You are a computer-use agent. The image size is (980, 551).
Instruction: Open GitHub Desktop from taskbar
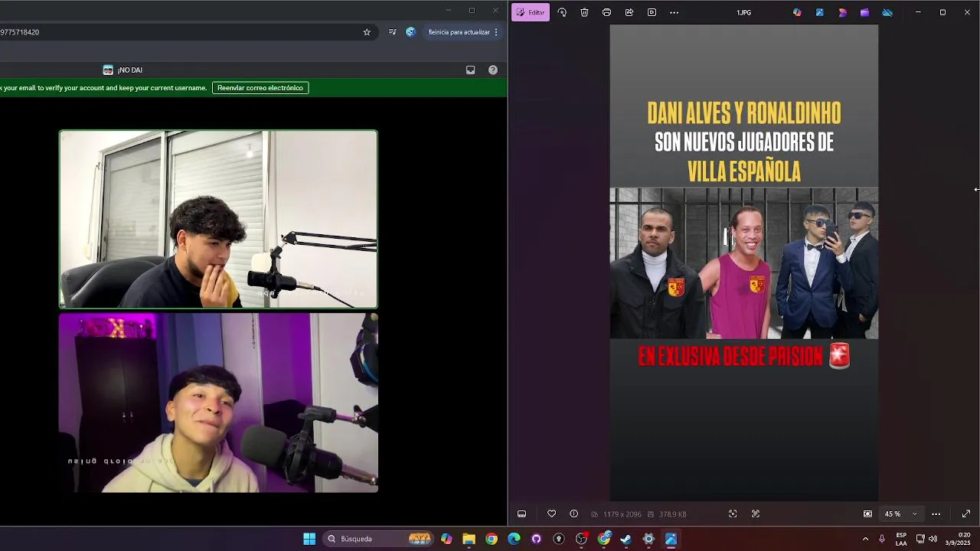pyautogui.click(x=536, y=539)
